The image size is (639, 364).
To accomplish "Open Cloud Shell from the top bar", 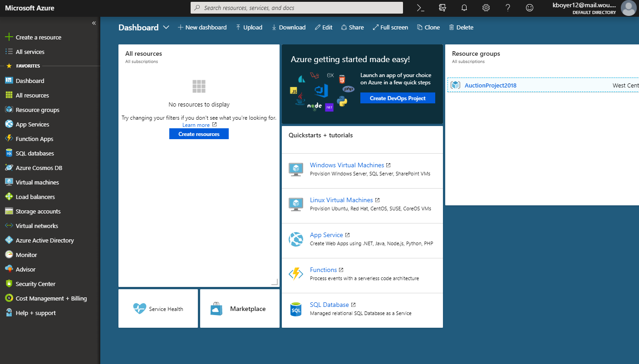I will click(x=421, y=8).
